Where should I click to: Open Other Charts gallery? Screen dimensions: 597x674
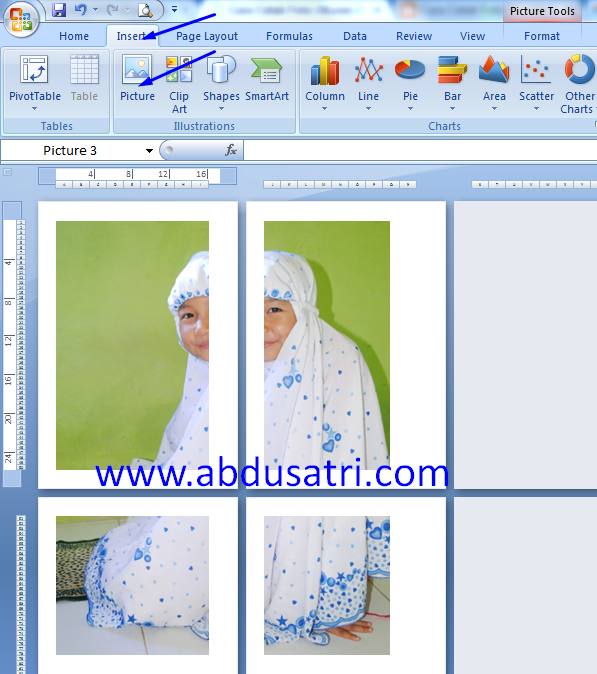pyautogui.click(x=579, y=84)
